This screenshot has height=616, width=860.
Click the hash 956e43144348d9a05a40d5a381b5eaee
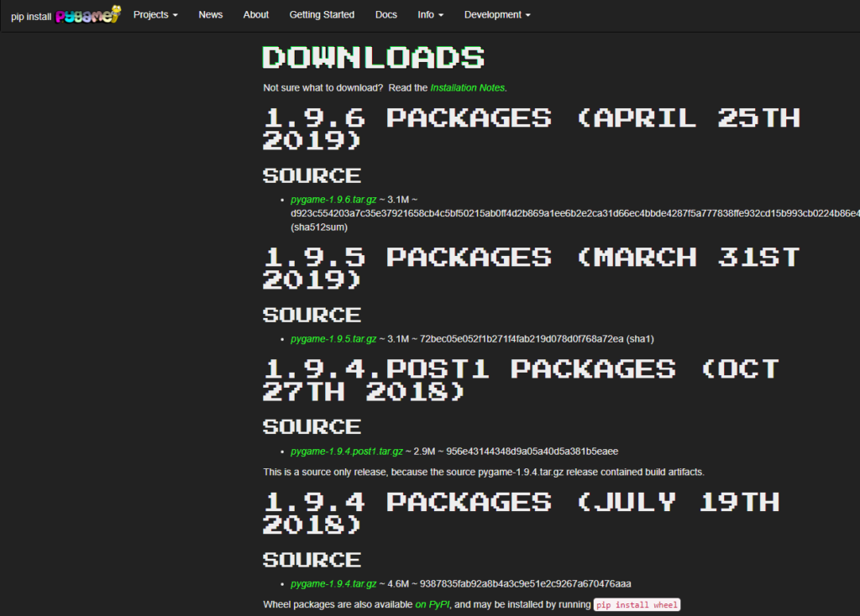tap(532, 451)
